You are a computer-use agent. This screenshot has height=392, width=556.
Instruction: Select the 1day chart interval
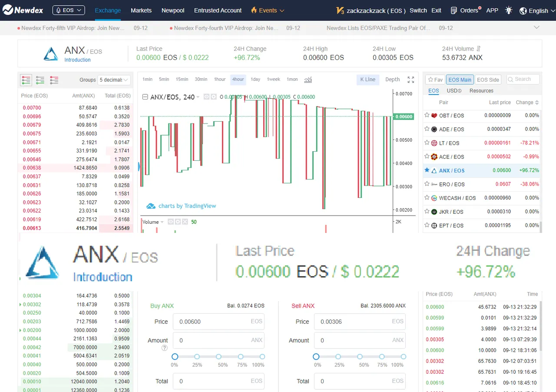(255, 80)
